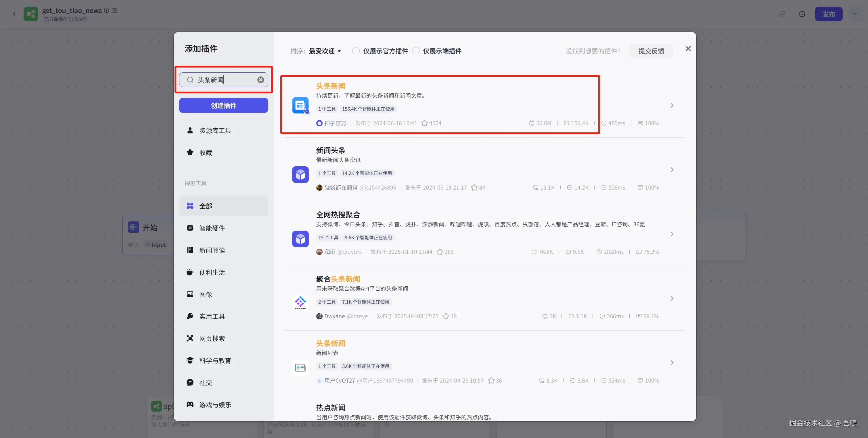The height and width of the screenshot is (438, 868).
Task: Click the version history clock icon
Action: [802, 14]
